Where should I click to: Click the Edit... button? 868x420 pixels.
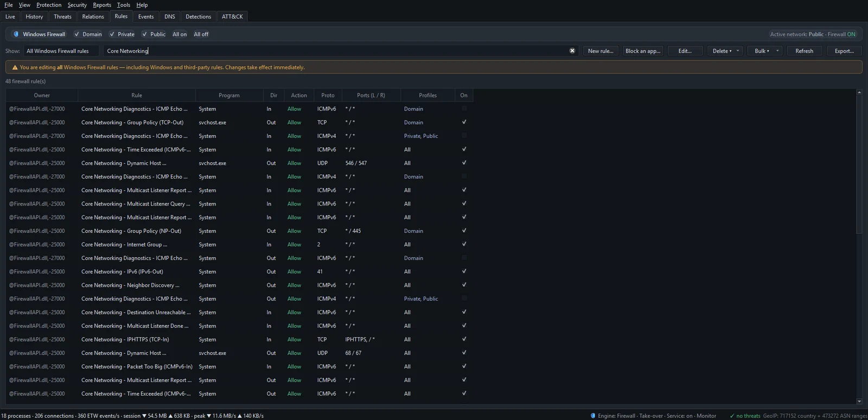(685, 51)
